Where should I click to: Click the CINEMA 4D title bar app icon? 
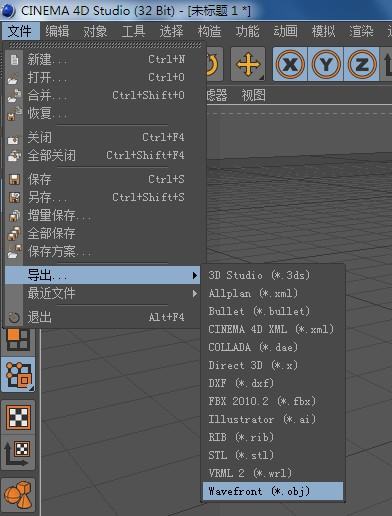[8, 10]
